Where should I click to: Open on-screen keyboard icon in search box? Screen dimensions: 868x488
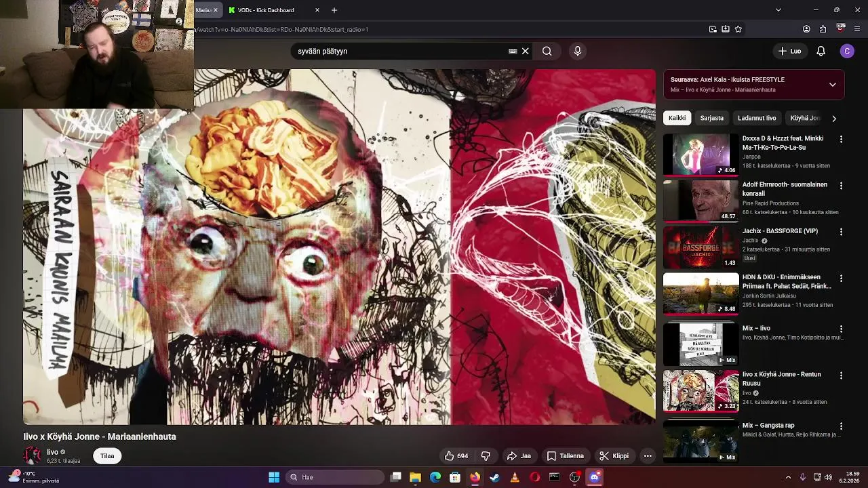(x=513, y=51)
